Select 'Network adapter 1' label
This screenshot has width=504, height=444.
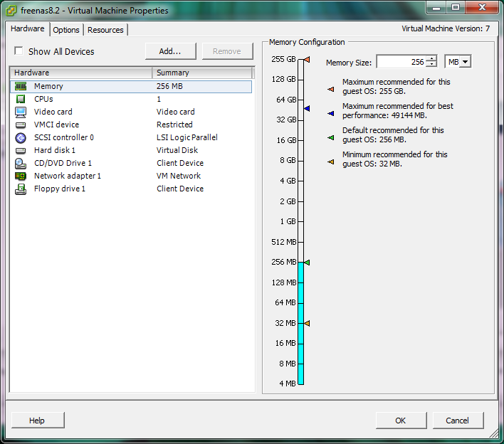(x=67, y=176)
